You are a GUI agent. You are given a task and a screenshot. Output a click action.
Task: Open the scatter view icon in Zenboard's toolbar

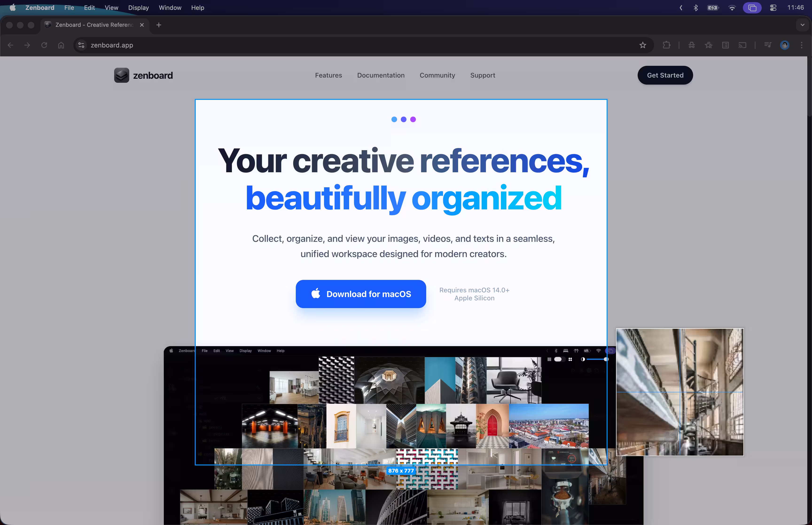570,359
